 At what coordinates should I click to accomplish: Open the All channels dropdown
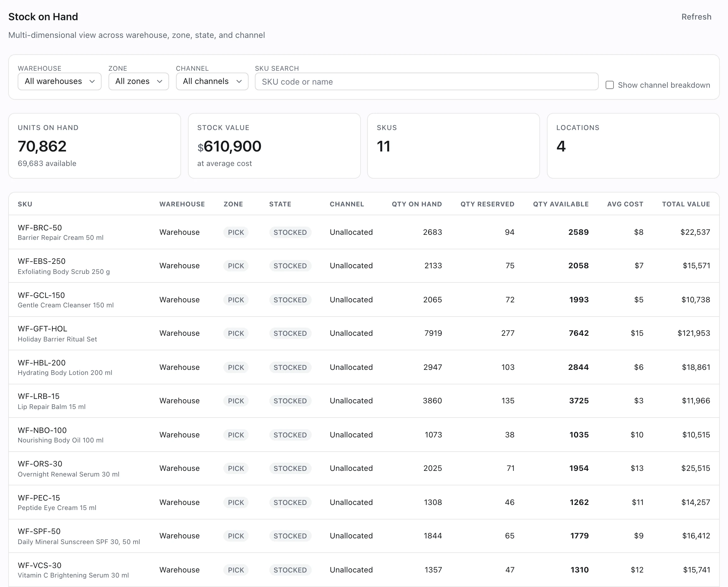click(212, 81)
